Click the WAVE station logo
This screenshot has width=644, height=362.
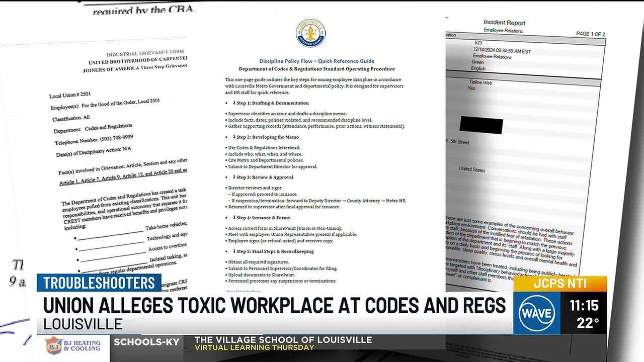click(x=537, y=313)
